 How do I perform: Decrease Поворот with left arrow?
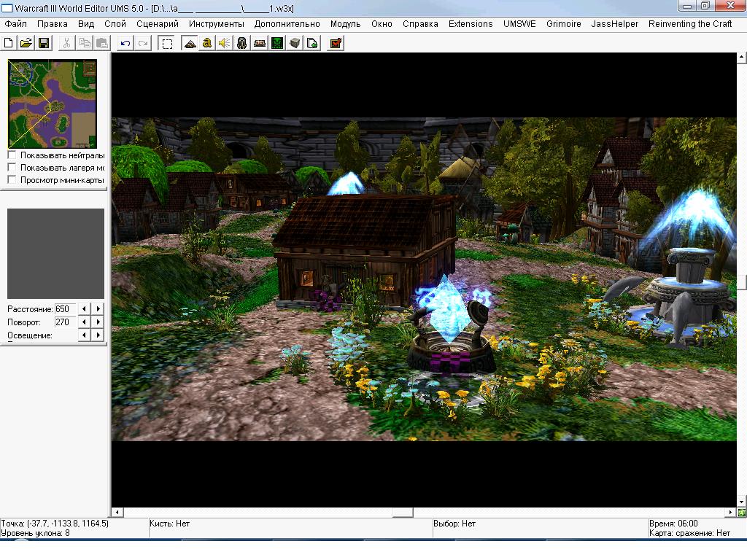85,322
